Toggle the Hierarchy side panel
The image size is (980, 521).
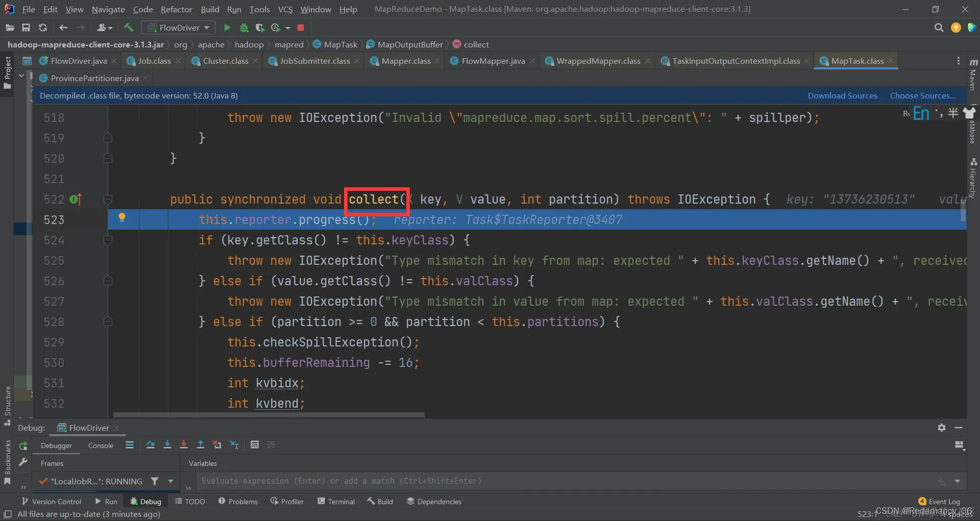[973, 178]
